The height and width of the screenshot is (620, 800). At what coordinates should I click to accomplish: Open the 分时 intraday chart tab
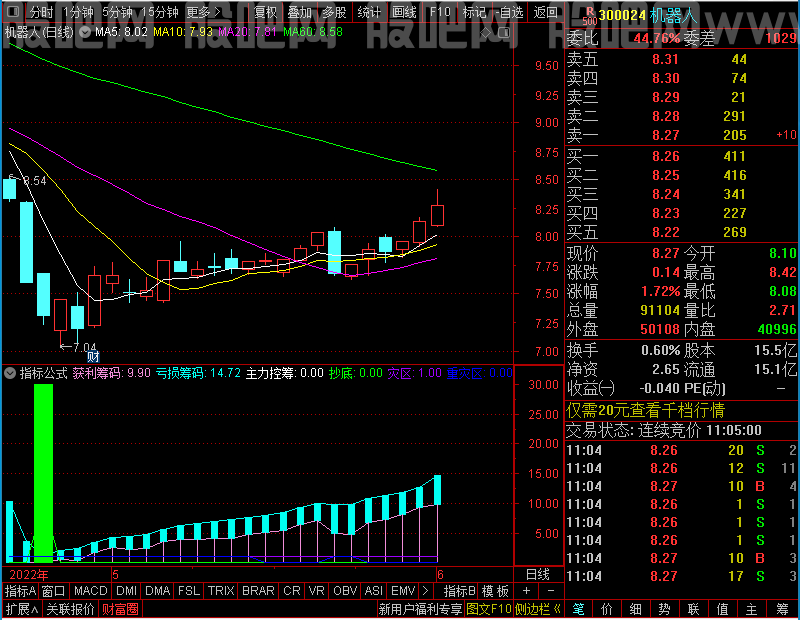point(41,12)
